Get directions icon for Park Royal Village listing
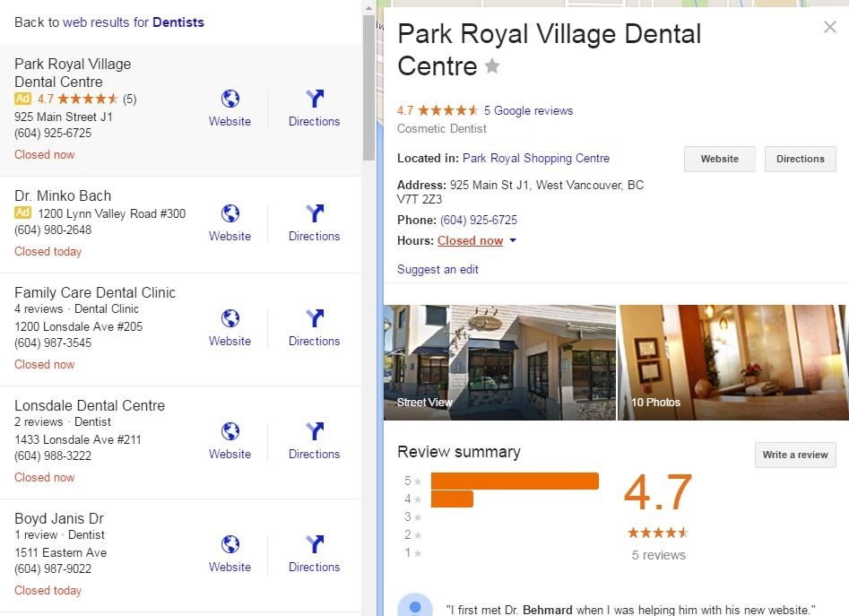 (x=315, y=99)
